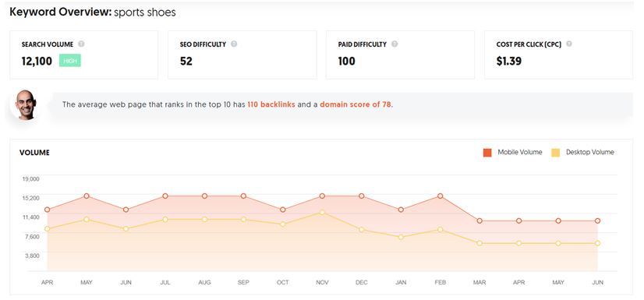Click the Cost Per Click info icon

pyautogui.click(x=569, y=44)
